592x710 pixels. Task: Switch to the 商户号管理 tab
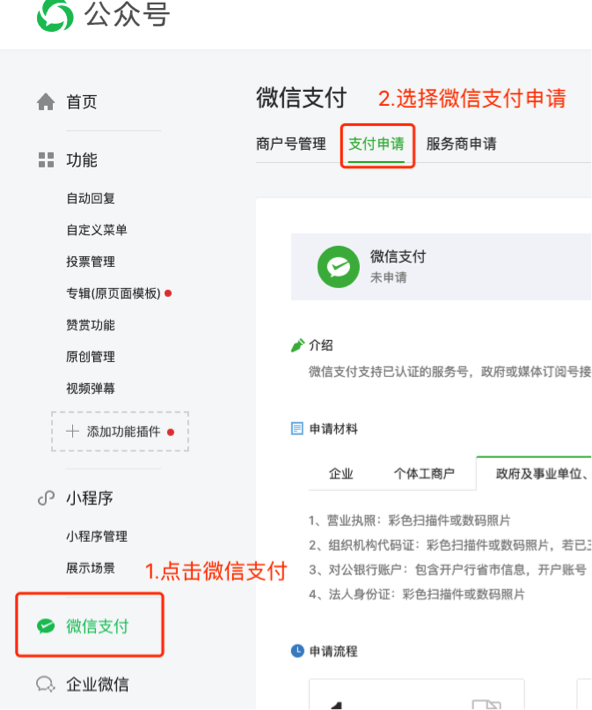(x=291, y=144)
